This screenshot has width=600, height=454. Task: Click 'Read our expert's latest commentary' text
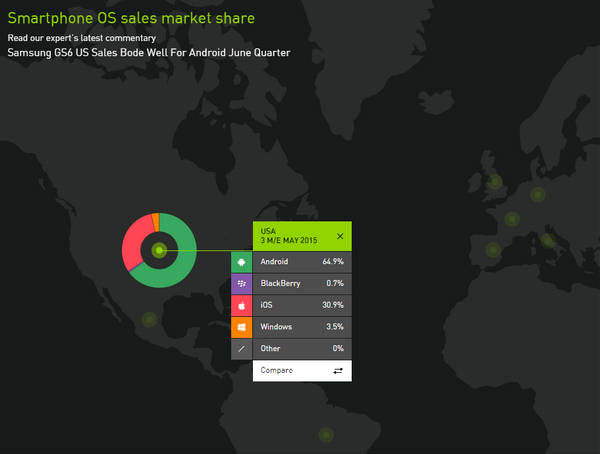(82, 38)
